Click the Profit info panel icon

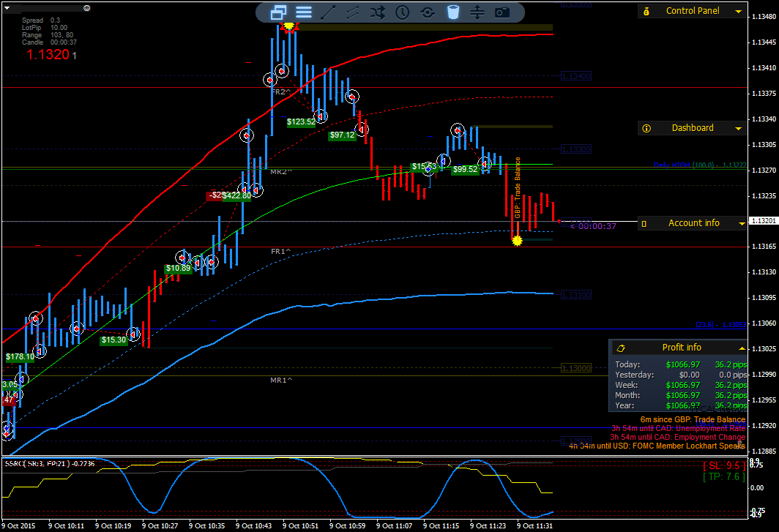click(621, 348)
